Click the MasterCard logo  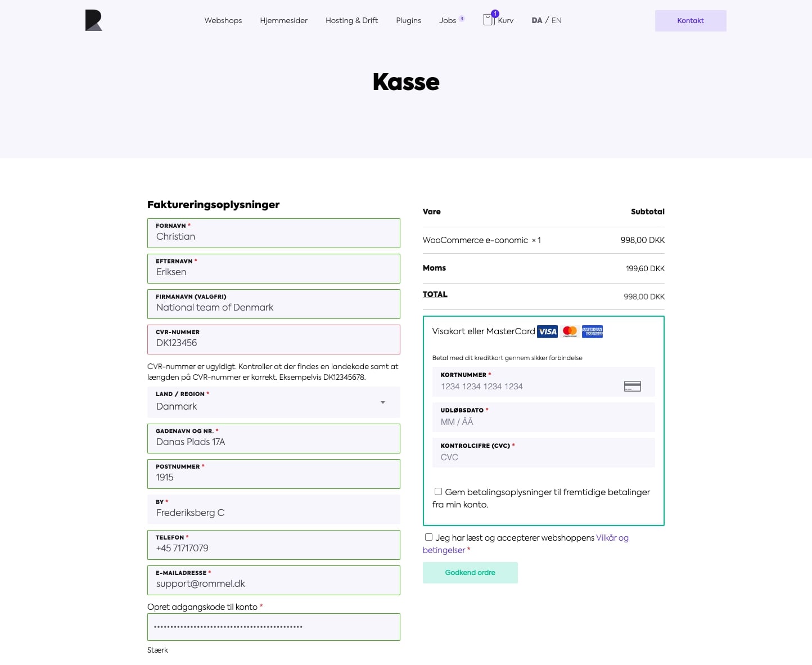point(570,331)
